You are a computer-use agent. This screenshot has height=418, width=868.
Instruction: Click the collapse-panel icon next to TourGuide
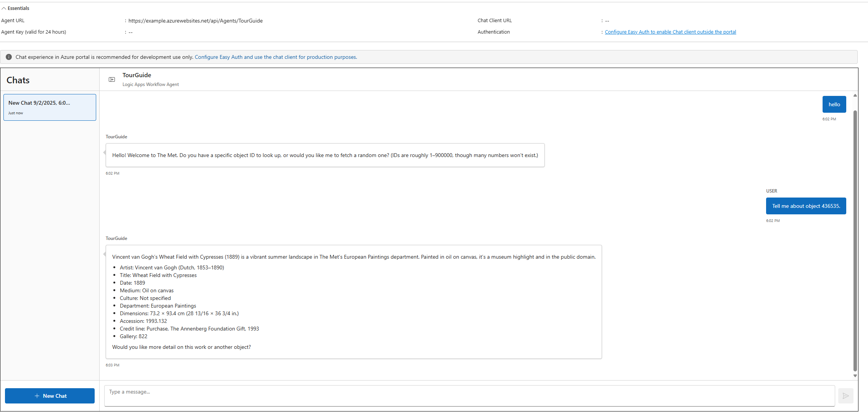tap(112, 79)
